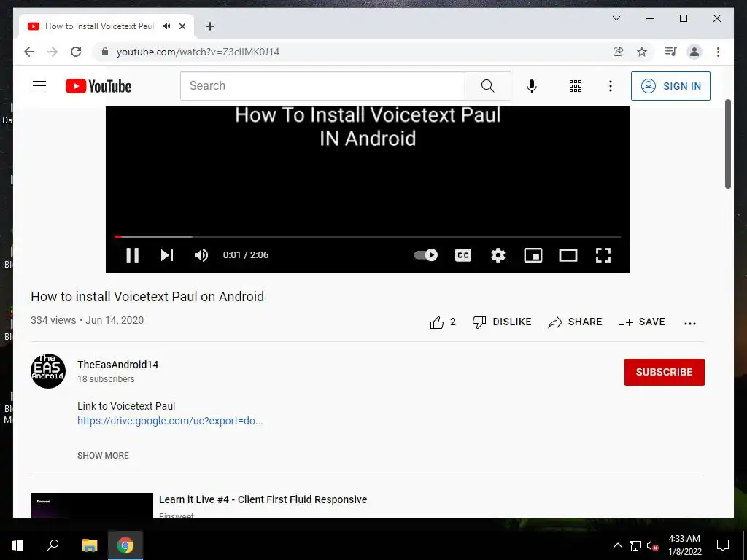Screen dimensions: 747x560
Task: Click the address bar URL
Action: (x=198, y=52)
